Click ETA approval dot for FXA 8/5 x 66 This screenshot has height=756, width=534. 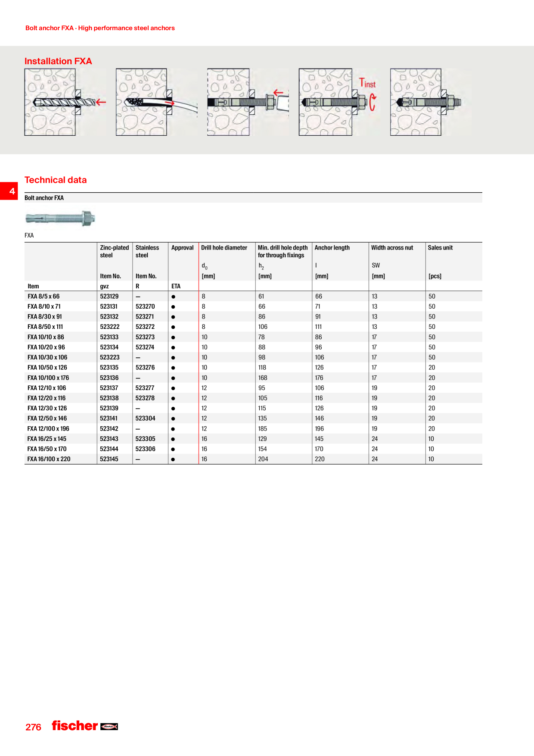pyautogui.click(x=173, y=297)
